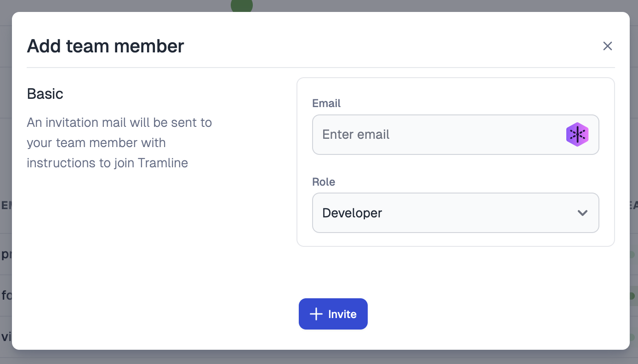Click the dimmed backdrop below the dialog

[319, 357]
